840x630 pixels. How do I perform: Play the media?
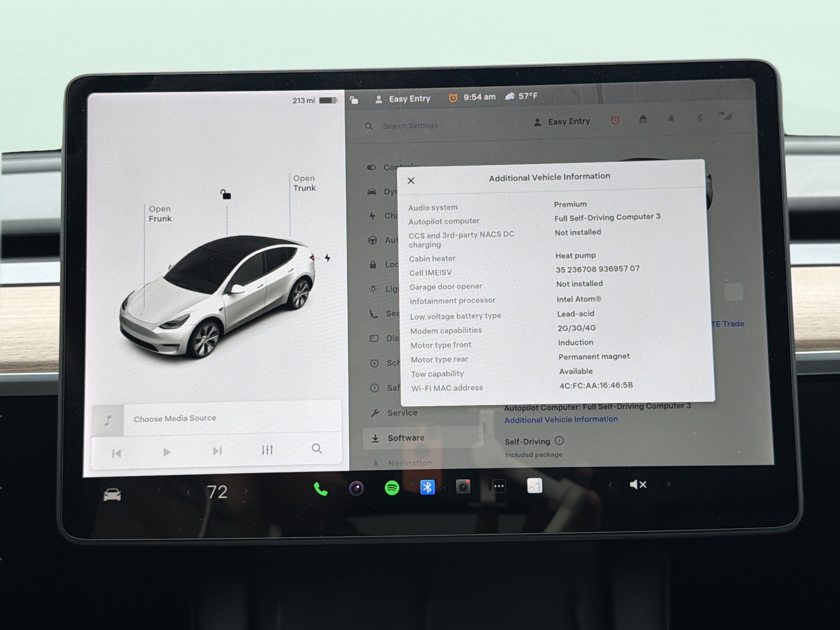(x=167, y=452)
